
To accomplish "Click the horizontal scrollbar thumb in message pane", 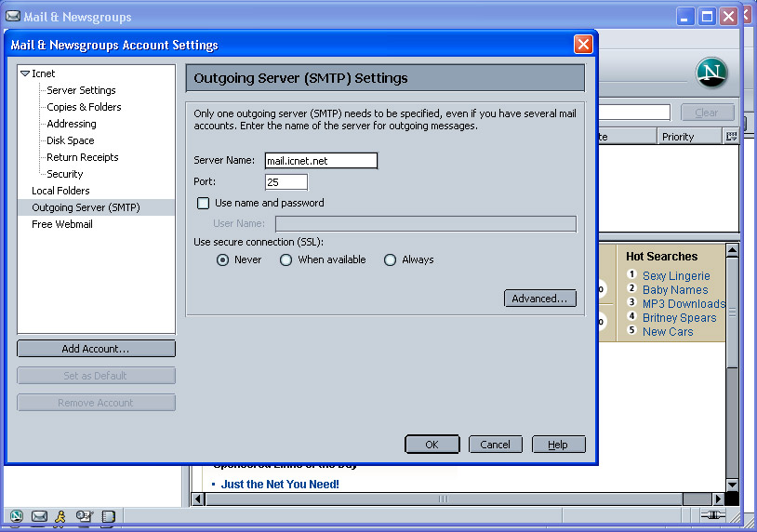I will 445,499.
